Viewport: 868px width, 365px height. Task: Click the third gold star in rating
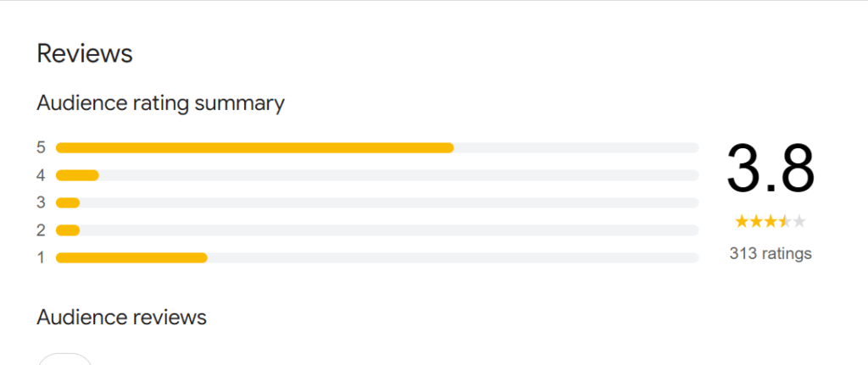[771, 222]
